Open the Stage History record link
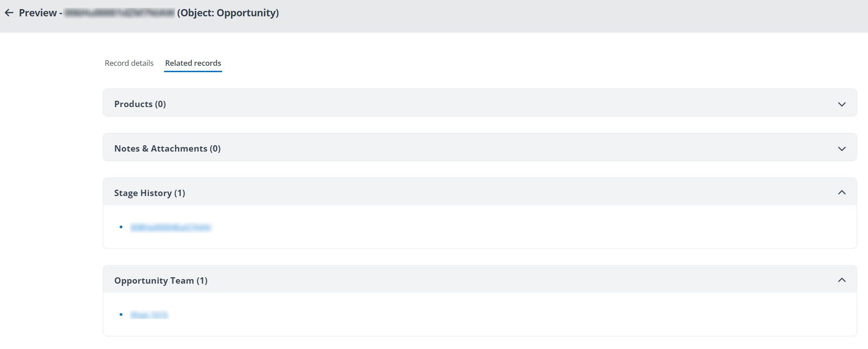The image size is (868, 349). [x=171, y=227]
